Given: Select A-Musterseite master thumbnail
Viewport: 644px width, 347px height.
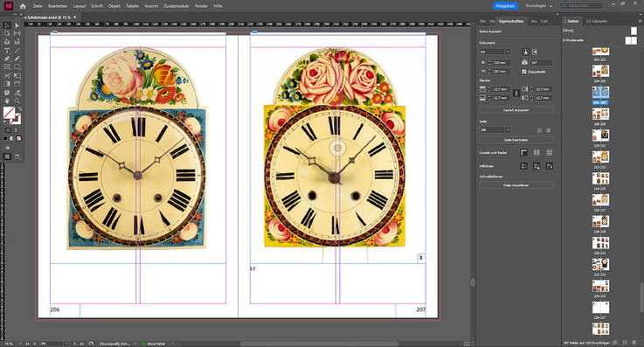Looking at the screenshot, I should point(631,40).
